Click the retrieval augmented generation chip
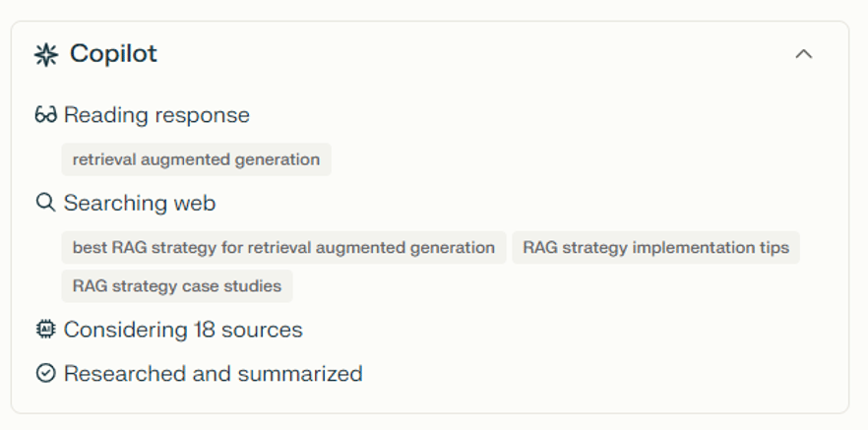 196,159
